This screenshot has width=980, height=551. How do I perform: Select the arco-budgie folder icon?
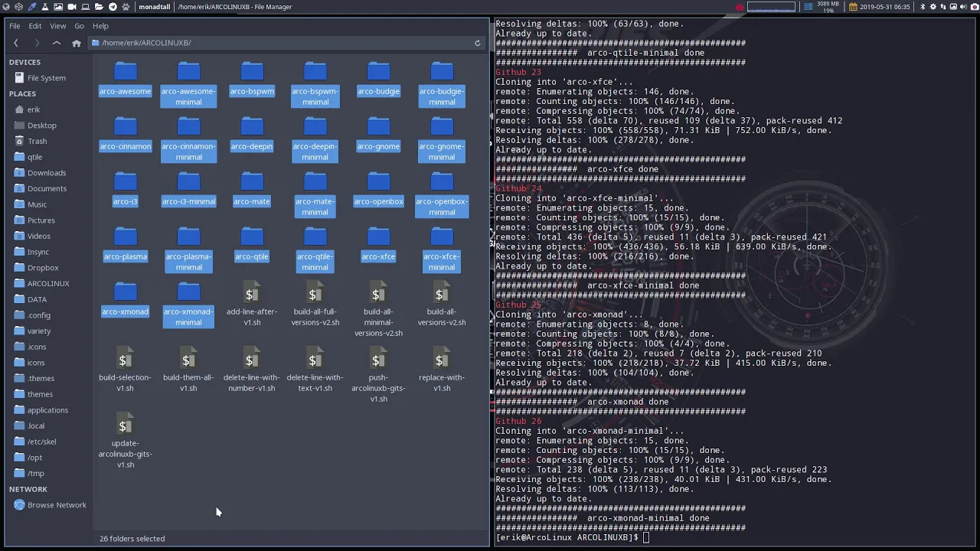378,72
